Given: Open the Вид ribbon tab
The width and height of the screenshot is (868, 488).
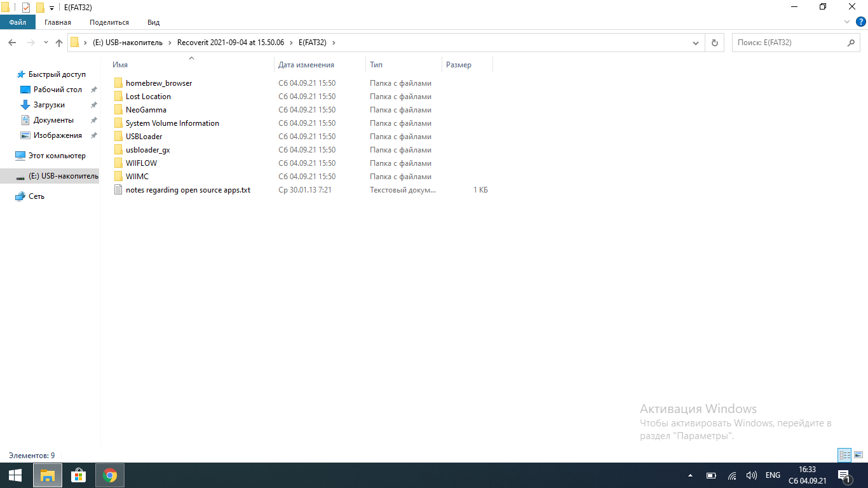Looking at the screenshot, I should pyautogui.click(x=154, y=22).
